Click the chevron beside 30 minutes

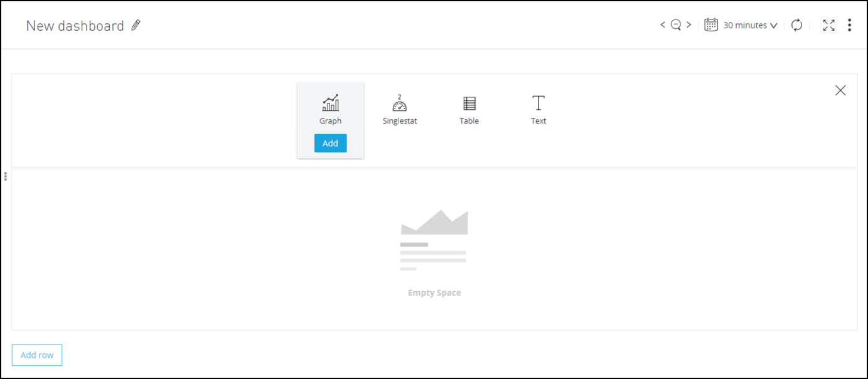click(x=773, y=26)
